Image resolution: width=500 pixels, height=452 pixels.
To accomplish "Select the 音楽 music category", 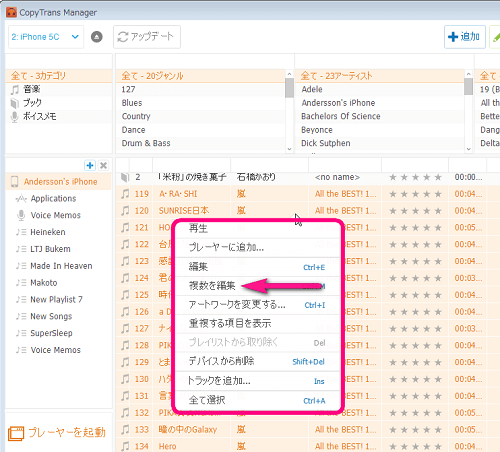I will pyautogui.click(x=59, y=89).
